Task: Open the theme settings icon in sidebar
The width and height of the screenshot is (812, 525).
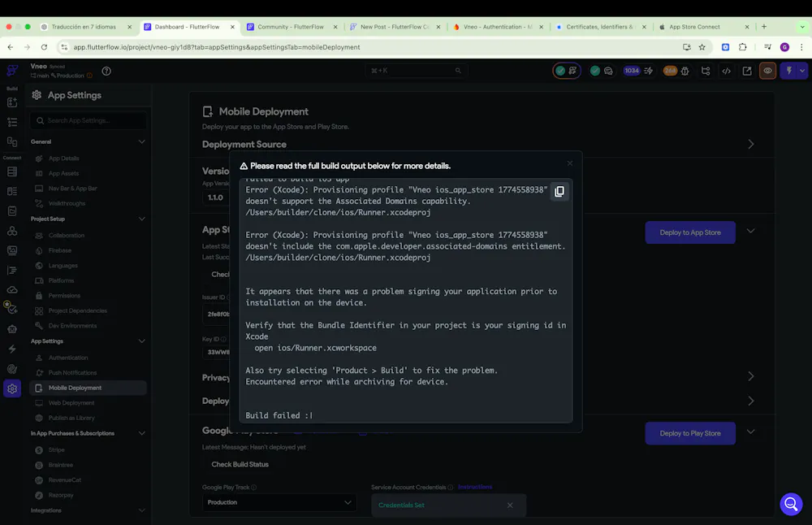Action: click(12, 368)
